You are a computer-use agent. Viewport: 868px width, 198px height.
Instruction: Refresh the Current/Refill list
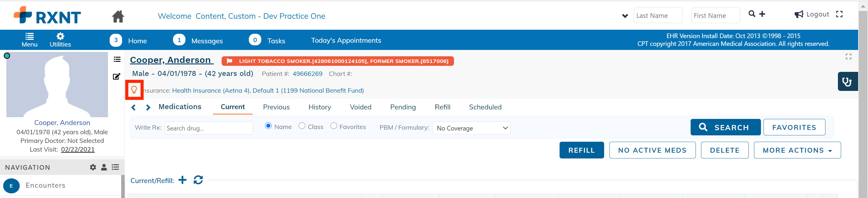pos(198,180)
